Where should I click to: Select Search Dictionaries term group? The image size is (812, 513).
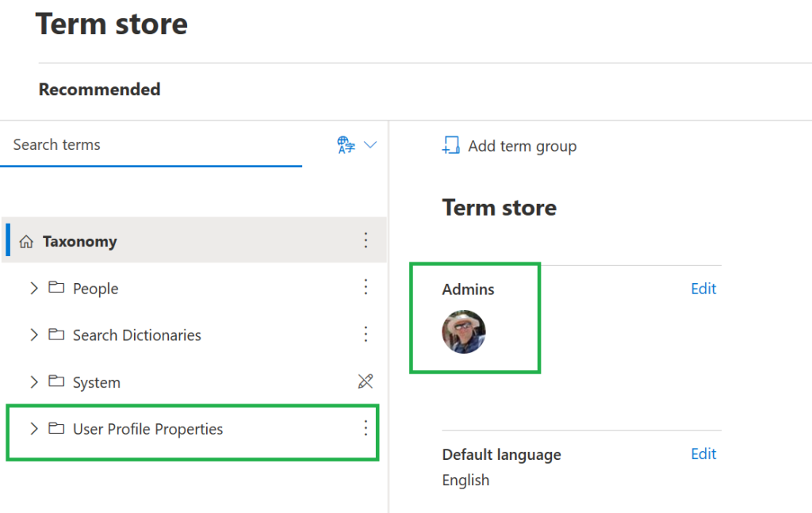tap(136, 335)
